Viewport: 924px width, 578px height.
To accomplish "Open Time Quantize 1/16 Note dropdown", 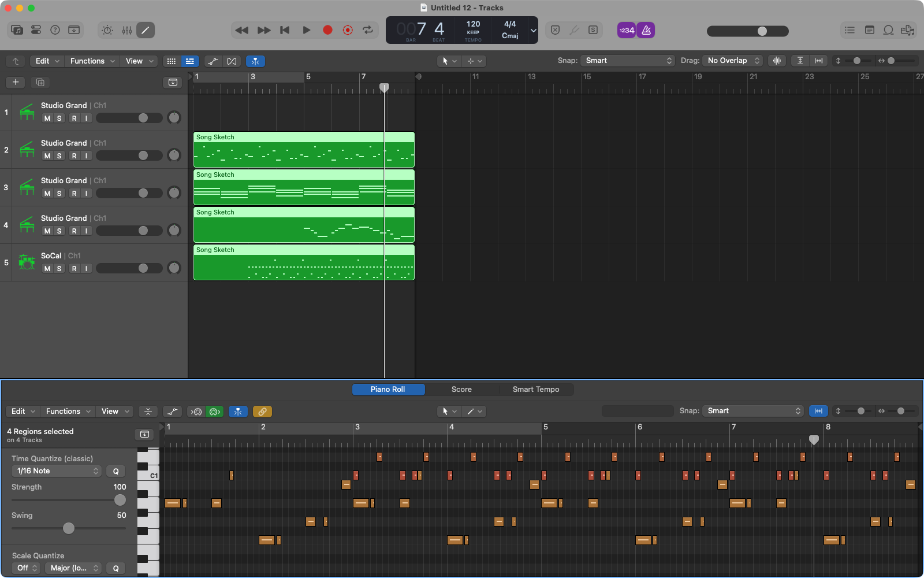I will (x=57, y=471).
